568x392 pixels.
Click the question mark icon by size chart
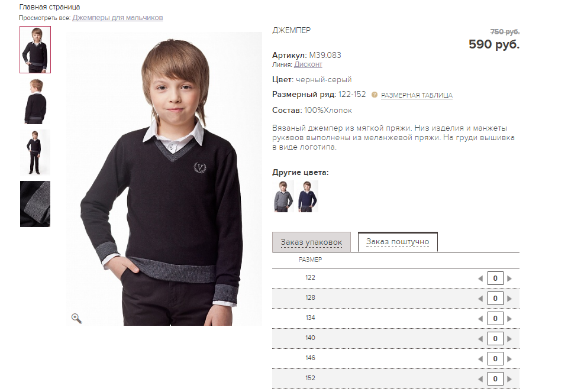pos(374,95)
